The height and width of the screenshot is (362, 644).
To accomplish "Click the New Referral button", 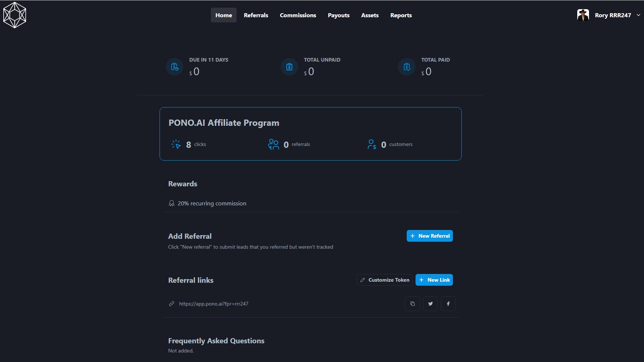I will point(430,236).
